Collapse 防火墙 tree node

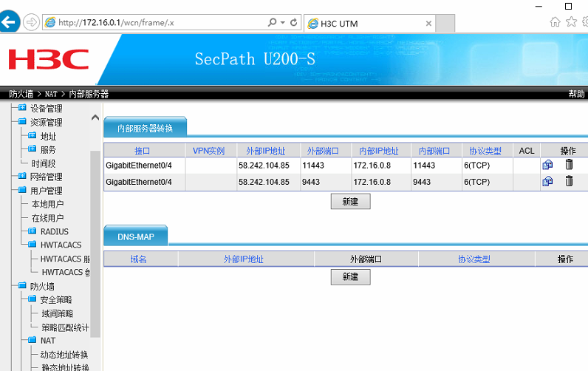click(x=22, y=285)
